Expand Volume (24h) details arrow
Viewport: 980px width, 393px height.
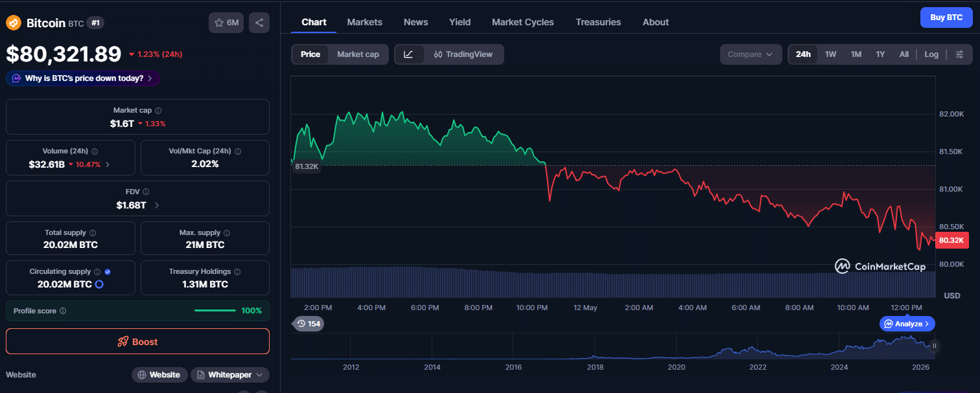108,164
